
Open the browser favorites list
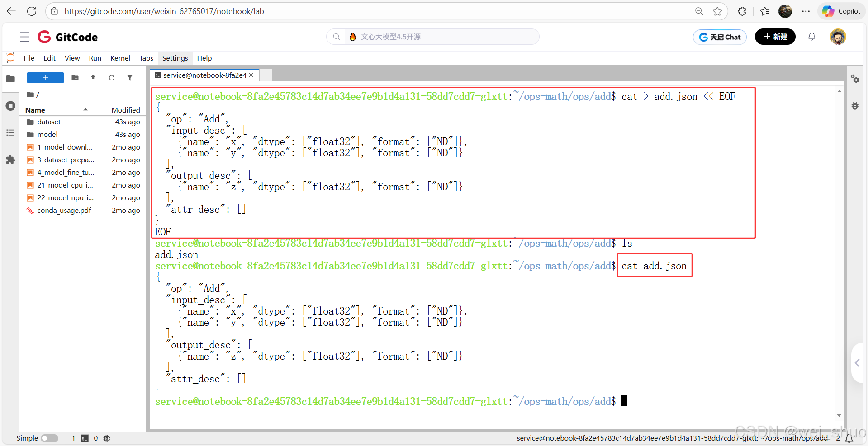[x=765, y=11]
